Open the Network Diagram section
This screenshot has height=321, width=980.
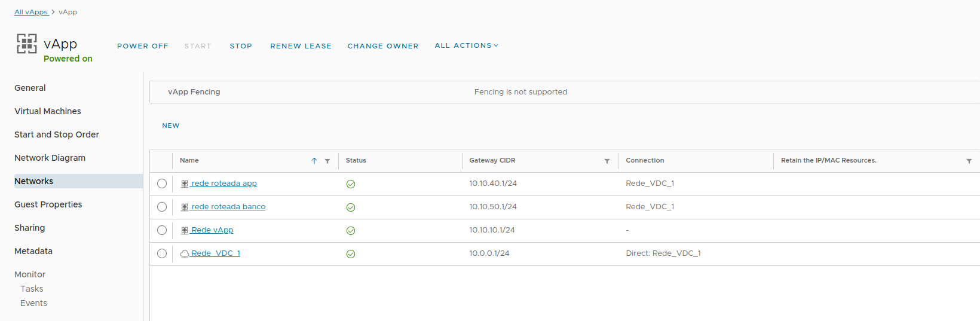(50, 158)
